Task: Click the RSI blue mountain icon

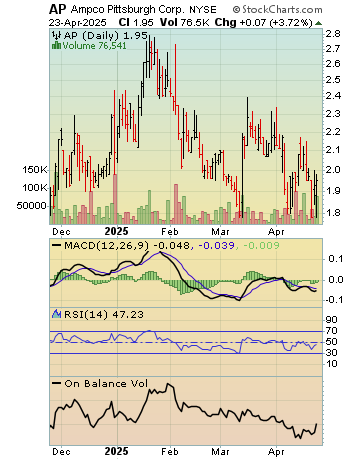Action: point(56,314)
